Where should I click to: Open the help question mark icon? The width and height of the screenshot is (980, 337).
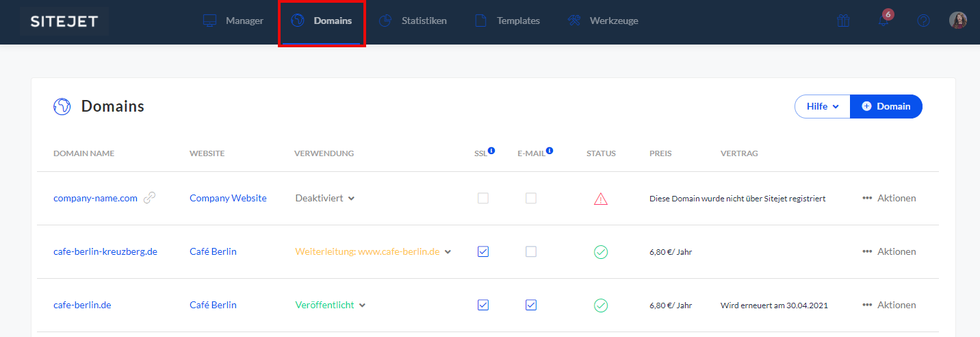click(923, 21)
